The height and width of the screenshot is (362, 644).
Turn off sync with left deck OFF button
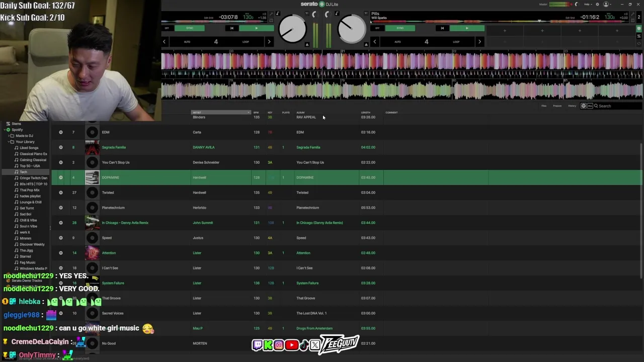tap(167, 28)
